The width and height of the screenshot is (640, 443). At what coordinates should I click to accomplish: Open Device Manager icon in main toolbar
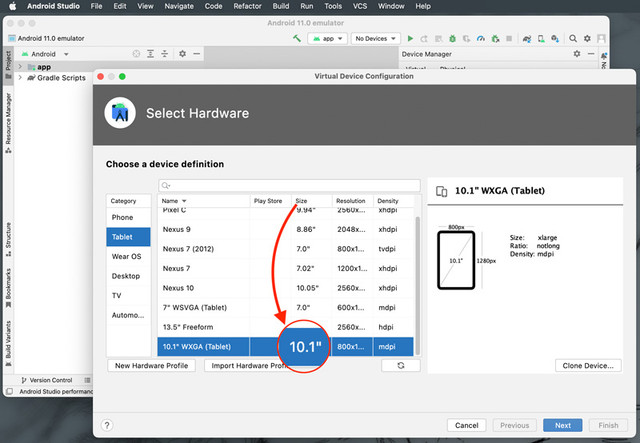coord(541,38)
